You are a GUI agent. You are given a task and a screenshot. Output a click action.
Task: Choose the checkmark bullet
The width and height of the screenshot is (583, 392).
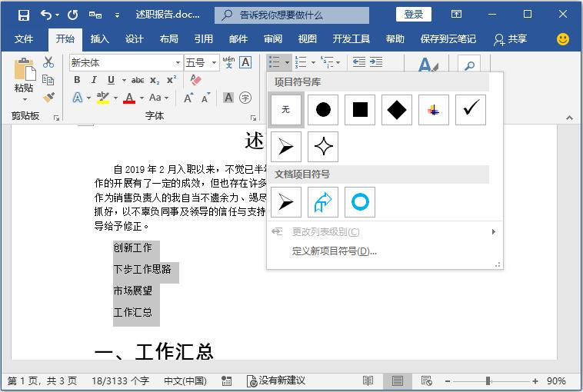[x=471, y=110]
